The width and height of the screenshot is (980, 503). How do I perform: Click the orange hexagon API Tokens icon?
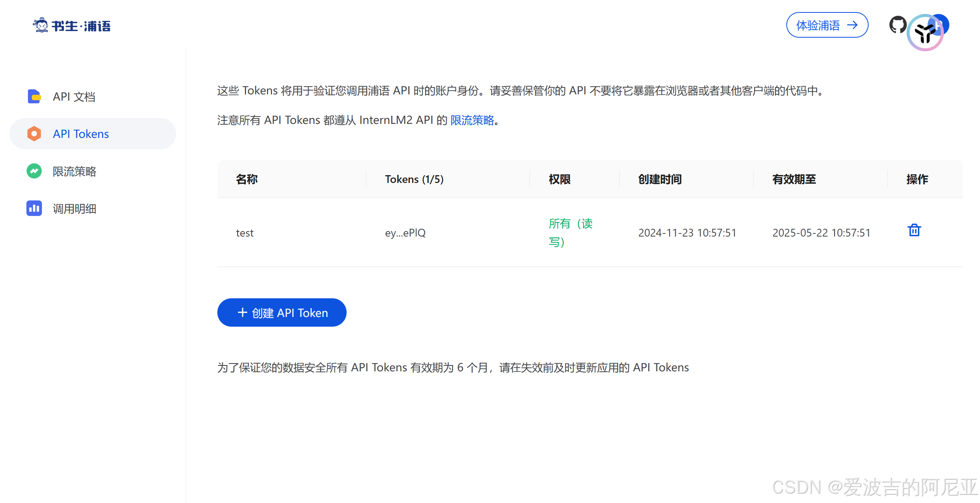pos(34,134)
